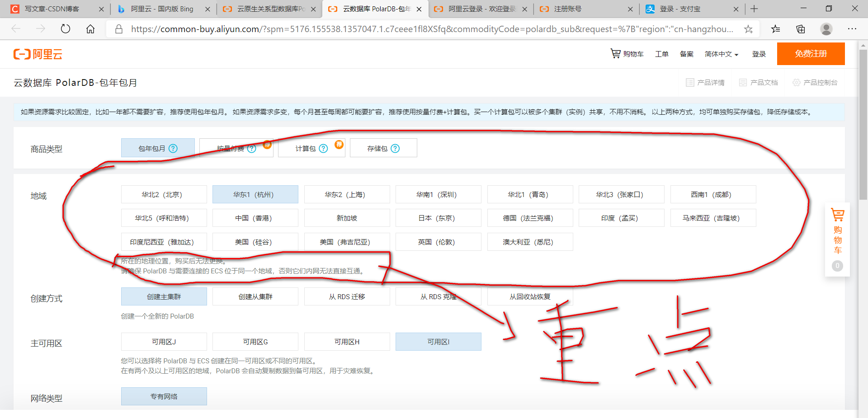868x418 pixels.
Task: Open the favorites list icon
Action: coord(776,29)
